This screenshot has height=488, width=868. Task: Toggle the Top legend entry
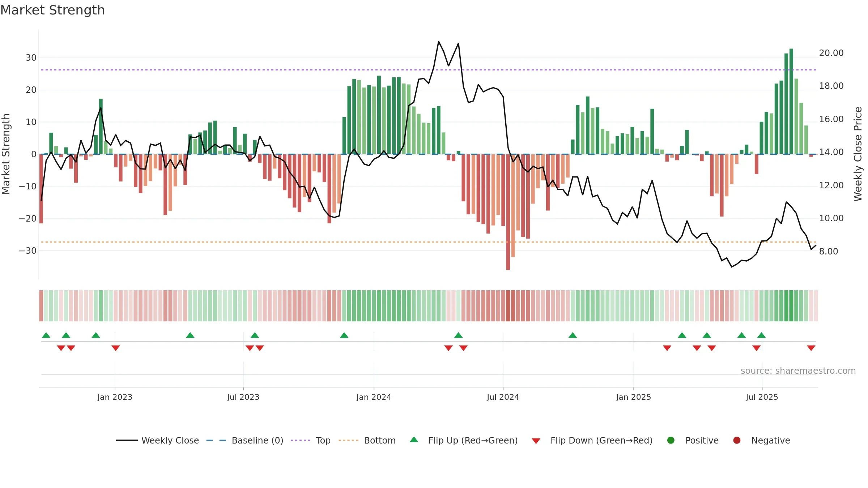311,440
